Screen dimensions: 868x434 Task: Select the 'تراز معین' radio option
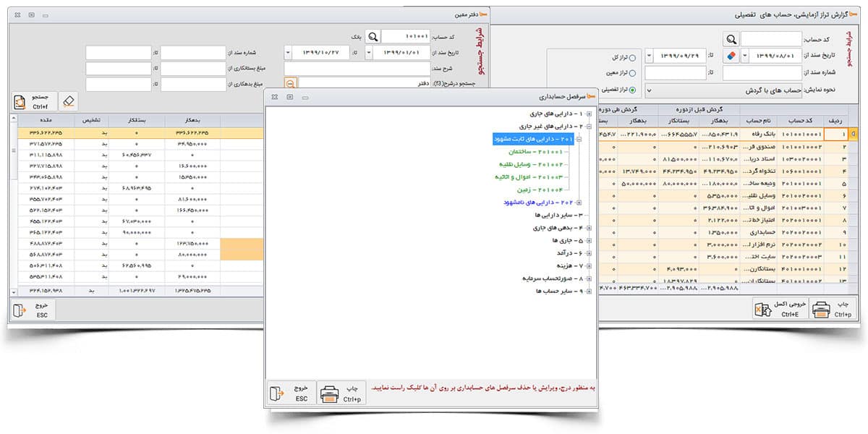tap(633, 73)
